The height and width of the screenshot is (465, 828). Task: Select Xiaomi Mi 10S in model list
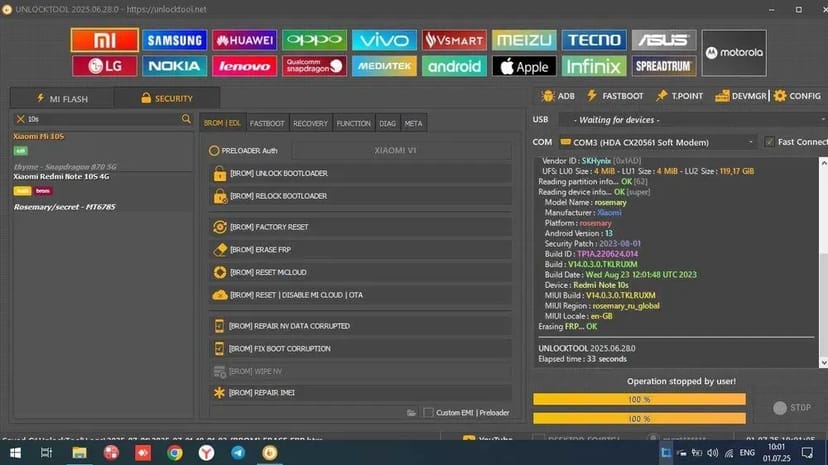[x=102, y=150]
